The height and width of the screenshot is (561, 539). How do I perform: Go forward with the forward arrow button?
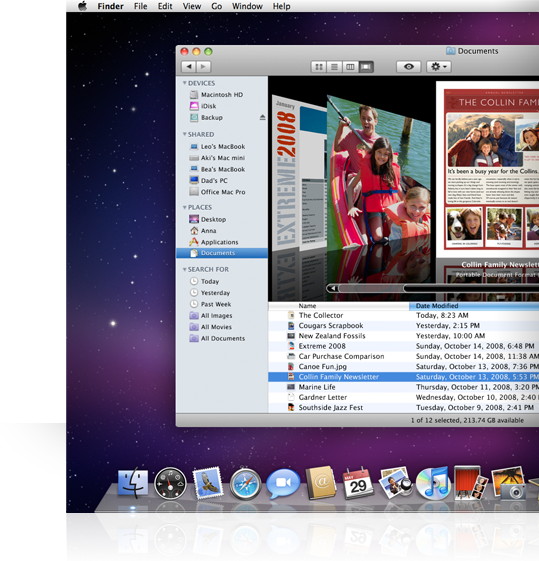pyautogui.click(x=204, y=67)
